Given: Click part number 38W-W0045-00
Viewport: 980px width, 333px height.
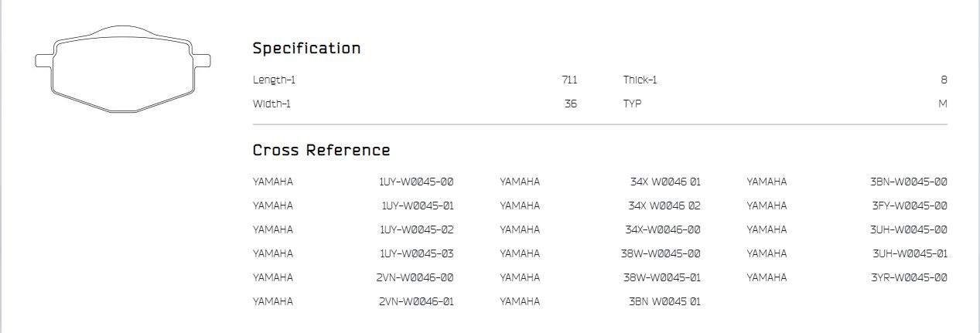Looking at the screenshot, I should [661, 254].
